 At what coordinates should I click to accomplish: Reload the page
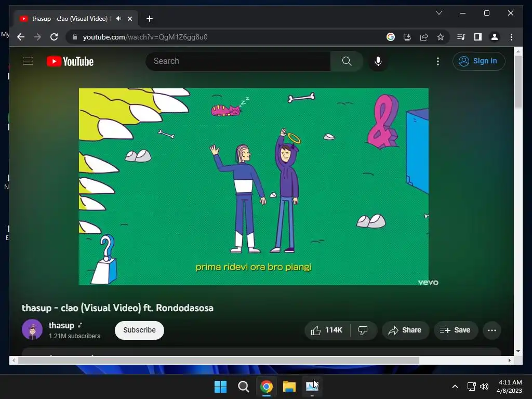tap(54, 37)
